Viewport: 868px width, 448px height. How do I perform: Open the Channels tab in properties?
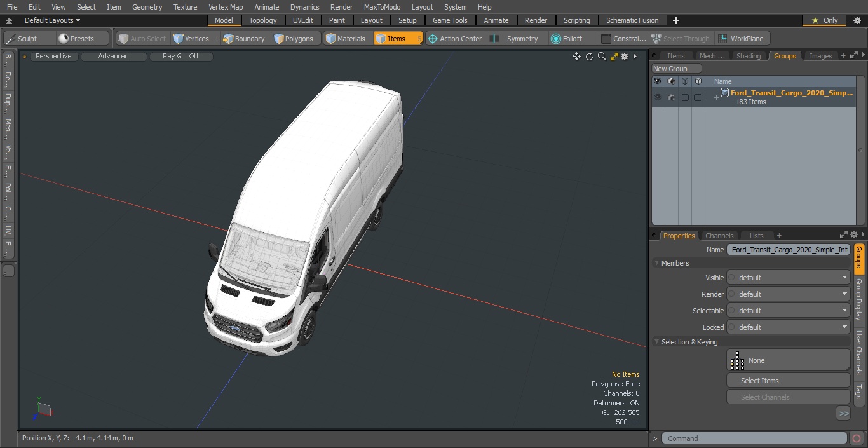point(719,236)
